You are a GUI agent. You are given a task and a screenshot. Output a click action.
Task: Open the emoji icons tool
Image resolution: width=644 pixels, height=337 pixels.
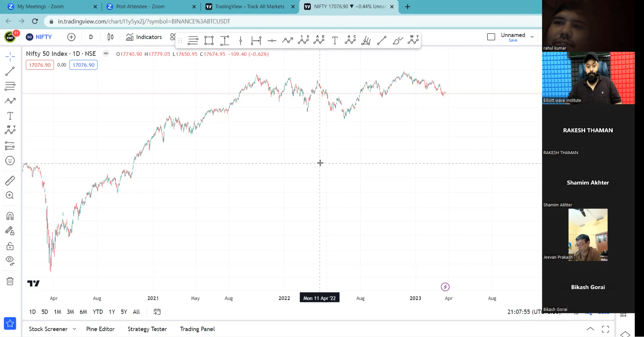pos(10,161)
